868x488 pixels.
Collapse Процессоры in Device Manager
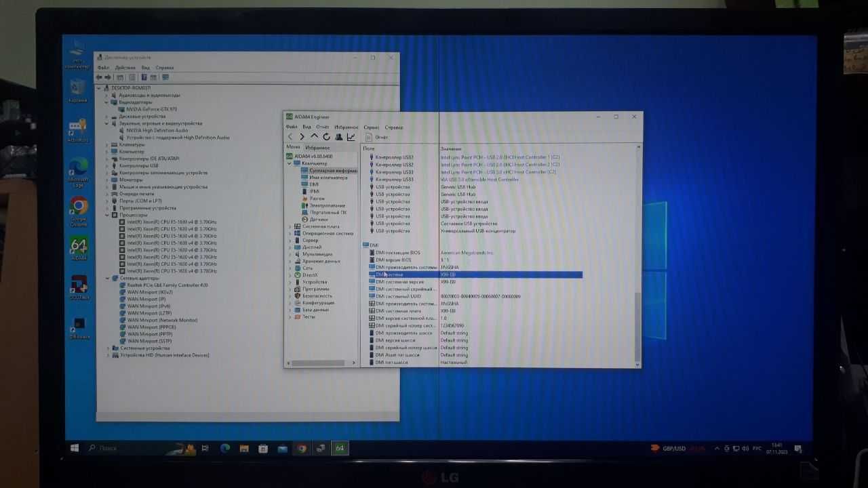(x=107, y=215)
